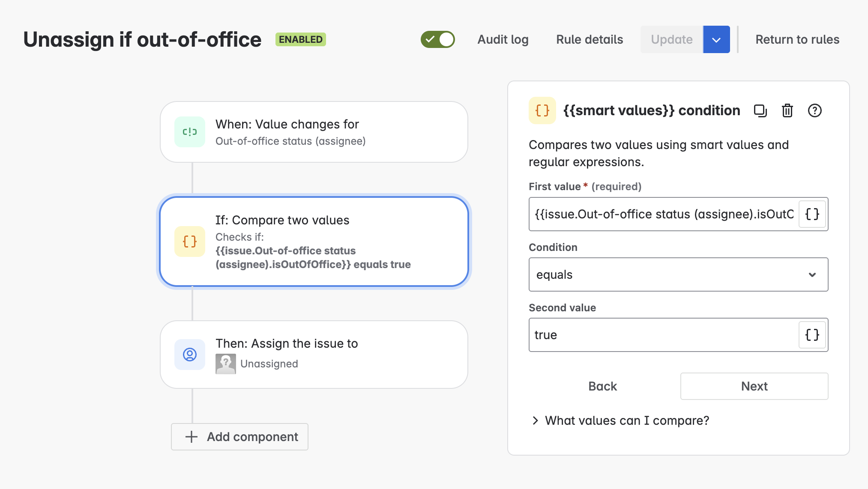Click the duplicate component icon
The width and height of the screenshot is (868, 489).
[x=760, y=111]
